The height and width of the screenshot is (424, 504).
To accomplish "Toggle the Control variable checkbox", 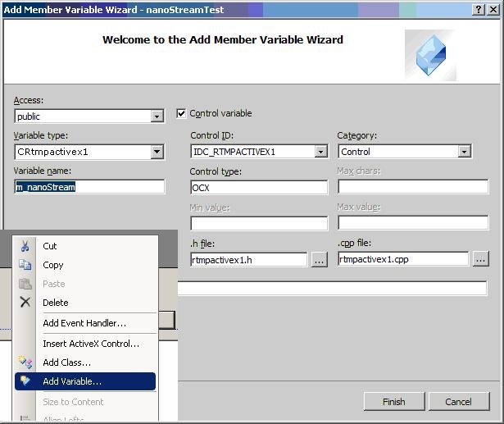I will 182,114.
